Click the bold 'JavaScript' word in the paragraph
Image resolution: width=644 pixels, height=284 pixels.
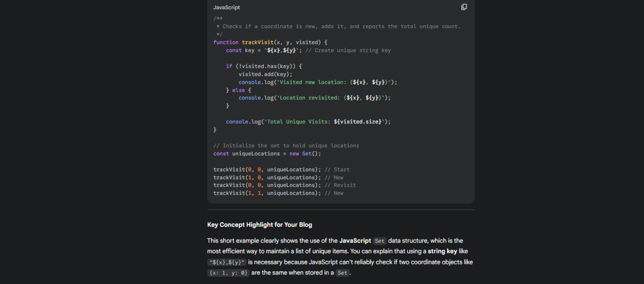355,240
